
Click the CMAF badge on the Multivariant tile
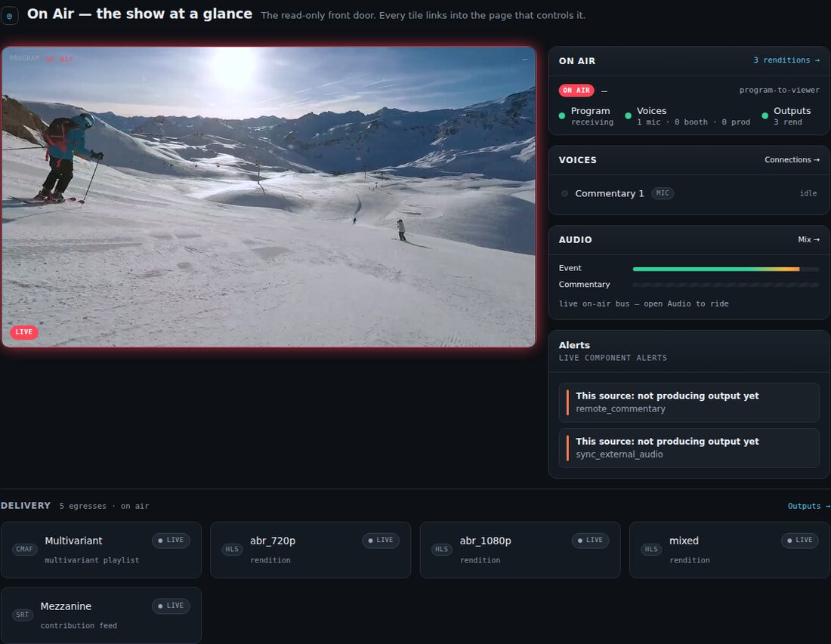click(x=24, y=549)
